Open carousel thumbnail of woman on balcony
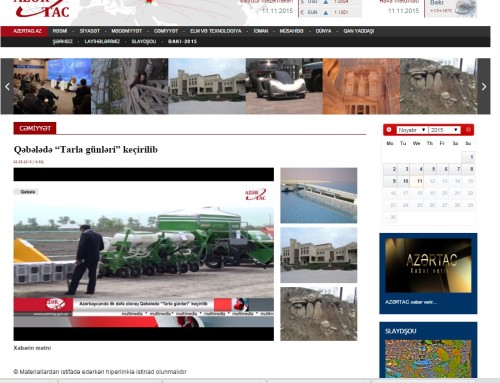Image resolution: width=500 pixels, height=383 pixels. (130, 86)
